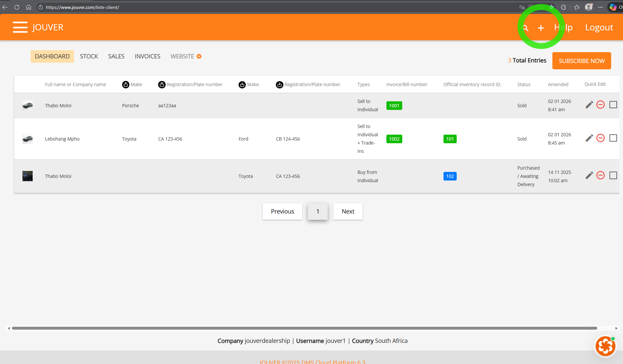The width and height of the screenshot is (623, 364).
Task: Open the Jouver hamburger menu
Action: [20, 27]
